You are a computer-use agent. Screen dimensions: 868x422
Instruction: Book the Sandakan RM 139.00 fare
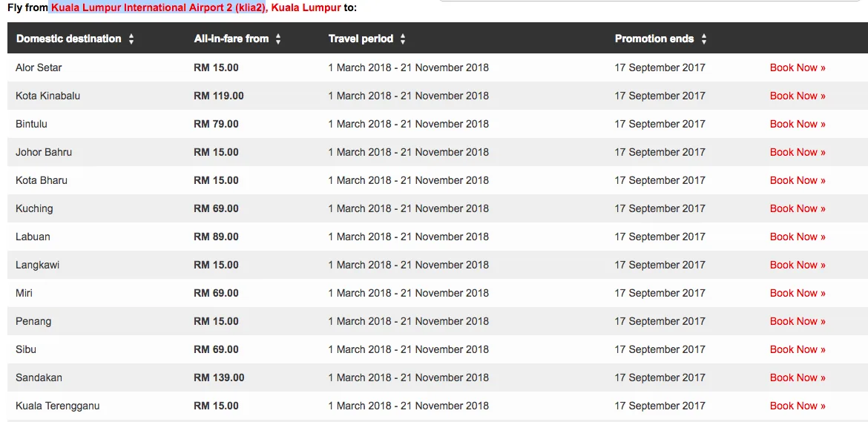798,378
